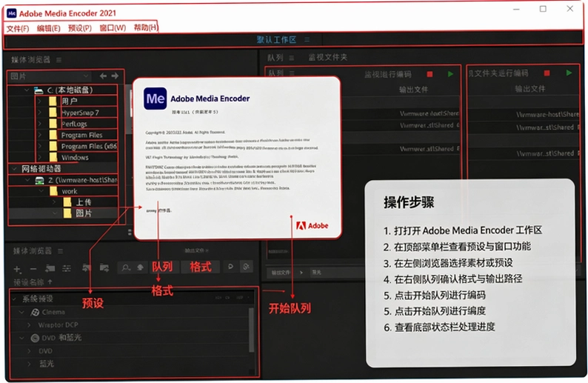Open the lower 媒体浏览器 panel menu icon
This screenshot has width=588, height=383.
tap(61, 251)
